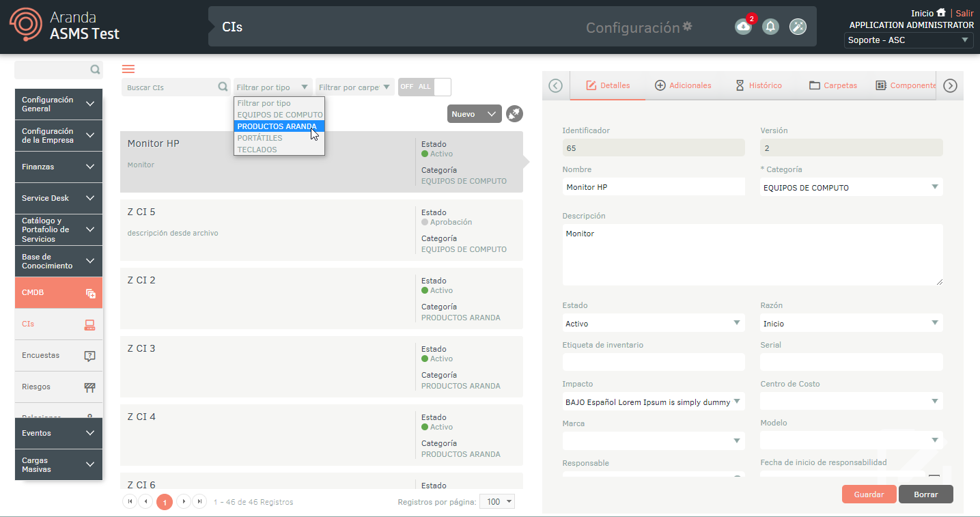This screenshot has width=980, height=517.
Task: Open the Soporte - ASC project dropdown
Action: [909, 40]
